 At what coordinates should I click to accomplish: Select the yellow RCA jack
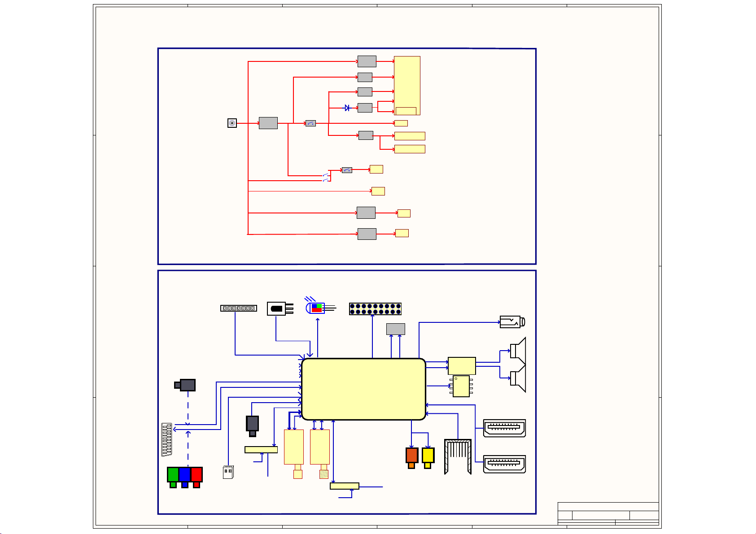(428, 458)
